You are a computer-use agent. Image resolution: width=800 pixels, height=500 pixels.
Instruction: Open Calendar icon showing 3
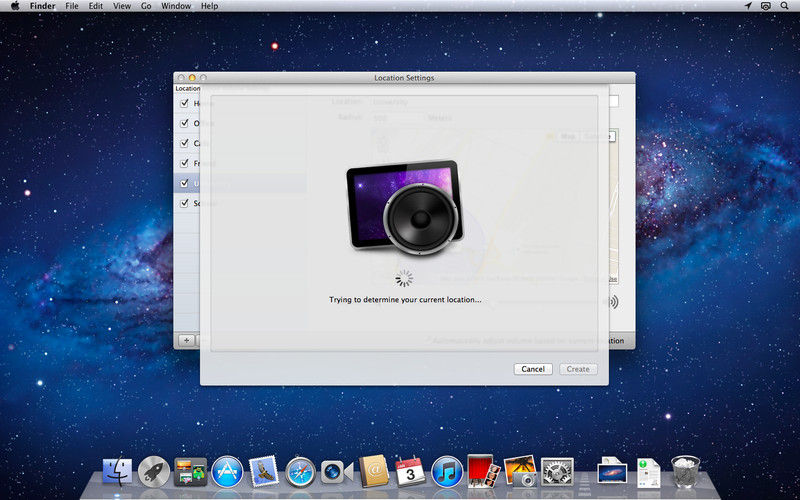410,471
